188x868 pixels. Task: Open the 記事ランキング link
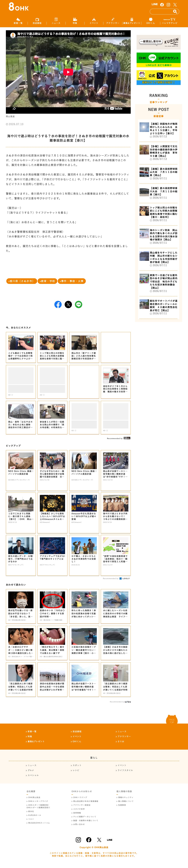coord(158,102)
